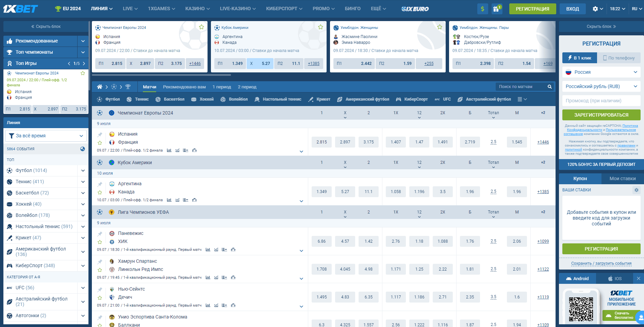This screenshot has height=327, width=644.
Task: Add Испания–Франция match row to favorites
Action: pyautogui.click(x=100, y=143)
